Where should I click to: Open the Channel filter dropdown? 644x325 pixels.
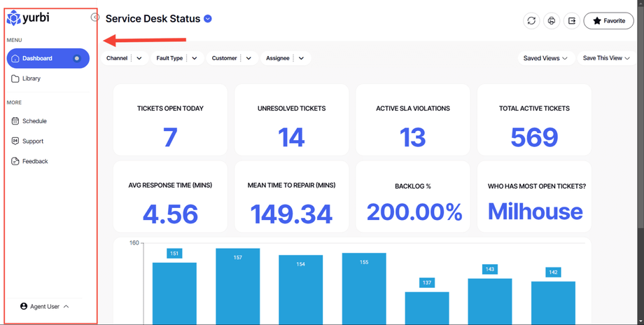125,58
